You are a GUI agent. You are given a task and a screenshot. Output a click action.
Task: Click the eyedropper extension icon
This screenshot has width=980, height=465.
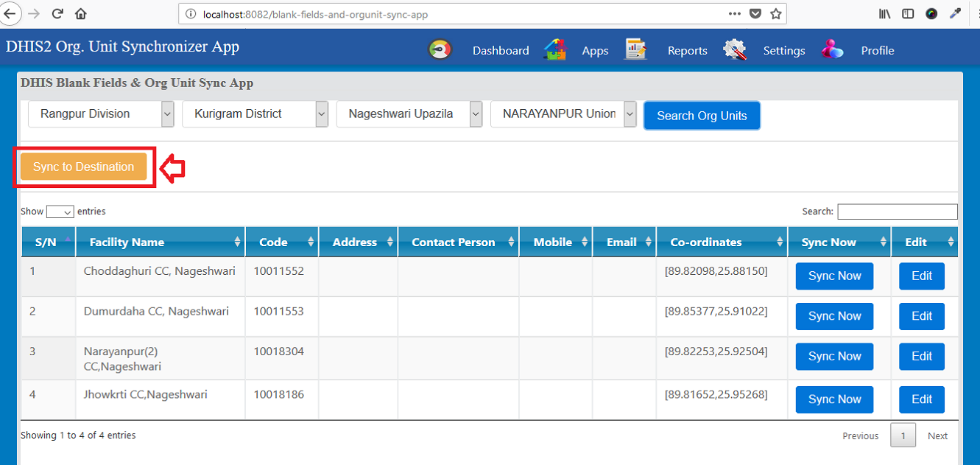(x=956, y=14)
